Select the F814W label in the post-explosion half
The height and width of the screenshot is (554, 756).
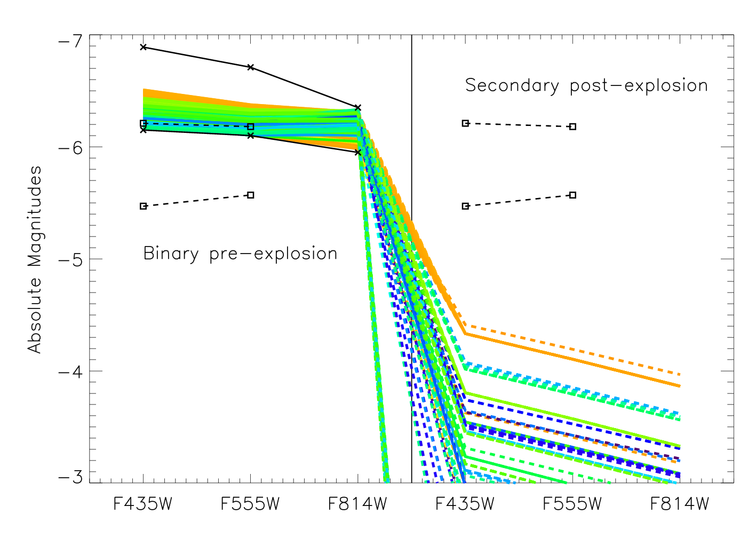(680, 504)
